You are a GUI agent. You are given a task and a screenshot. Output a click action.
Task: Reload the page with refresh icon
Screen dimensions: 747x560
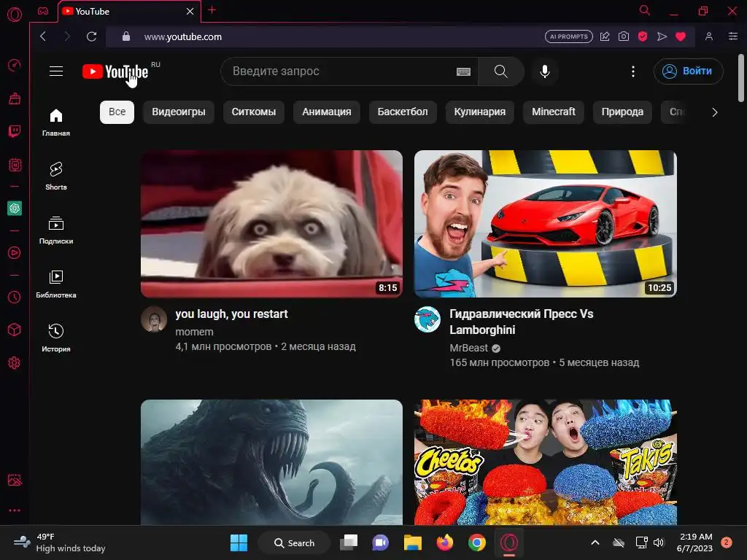click(x=91, y=36)
